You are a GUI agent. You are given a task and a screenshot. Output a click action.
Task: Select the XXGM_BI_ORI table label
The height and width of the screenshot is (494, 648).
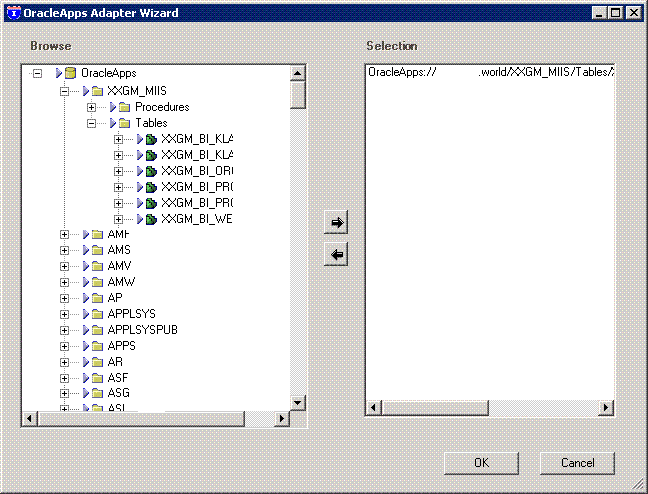(x=197, y=171)
